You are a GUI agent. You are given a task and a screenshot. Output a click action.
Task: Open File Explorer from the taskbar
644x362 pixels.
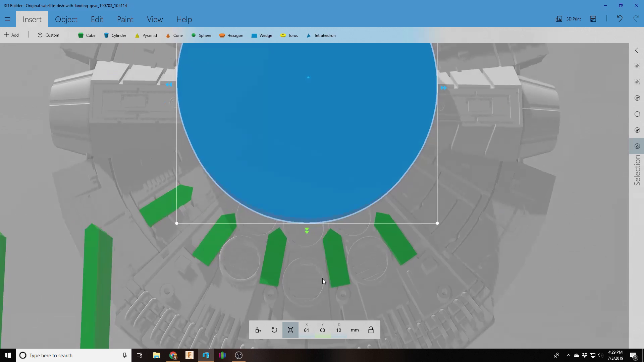[x=156, y=355]
